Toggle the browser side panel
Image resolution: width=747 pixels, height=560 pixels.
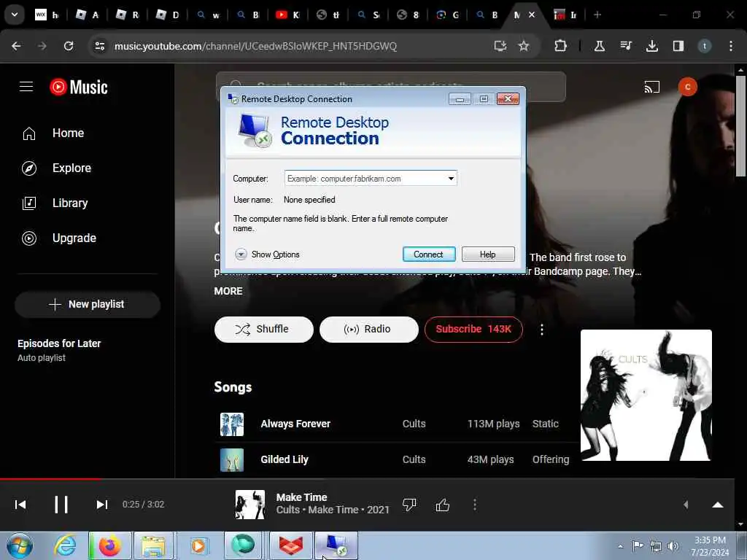tap(678, 46)
